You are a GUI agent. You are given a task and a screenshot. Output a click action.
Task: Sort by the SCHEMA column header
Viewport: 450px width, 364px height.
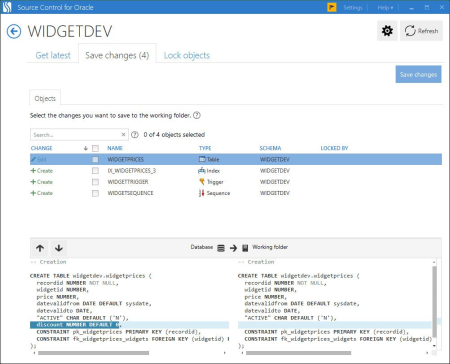(270, 148)
